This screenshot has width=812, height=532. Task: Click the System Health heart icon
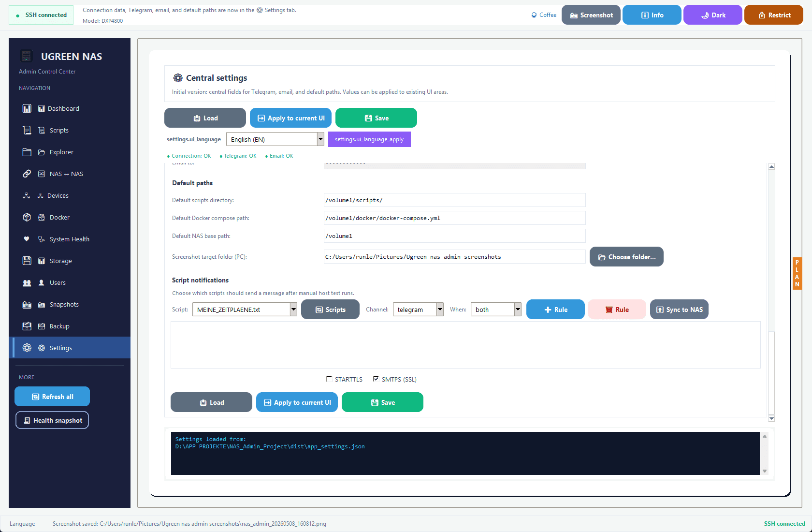point(27,239)
